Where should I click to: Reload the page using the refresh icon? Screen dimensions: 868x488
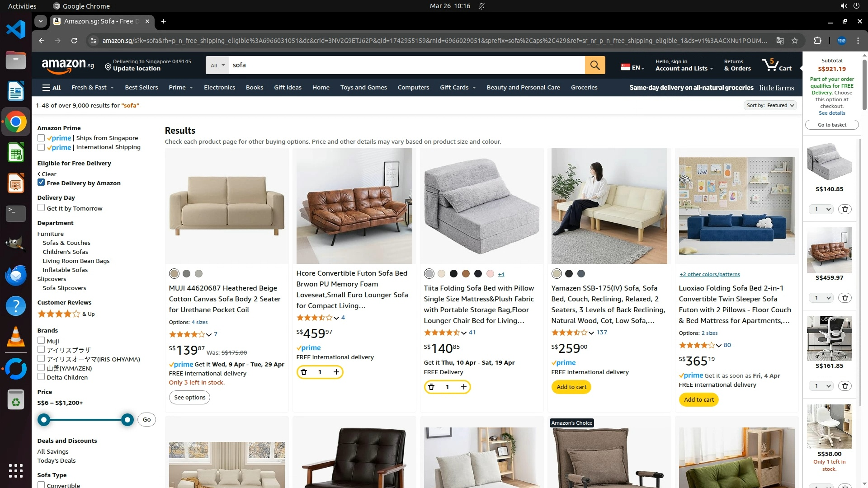pos(74,41)
